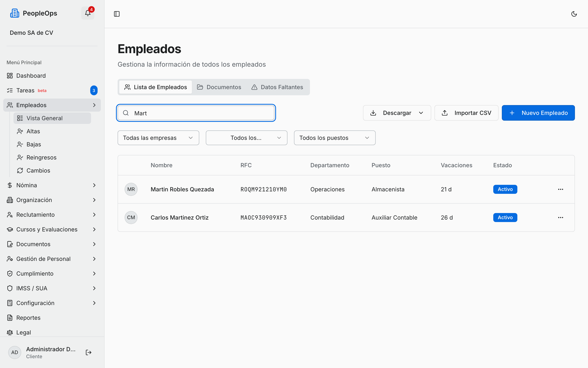This screenshot has height=368, width=588.
Task: Click the MR avatar
Action: tap(131, 189)
